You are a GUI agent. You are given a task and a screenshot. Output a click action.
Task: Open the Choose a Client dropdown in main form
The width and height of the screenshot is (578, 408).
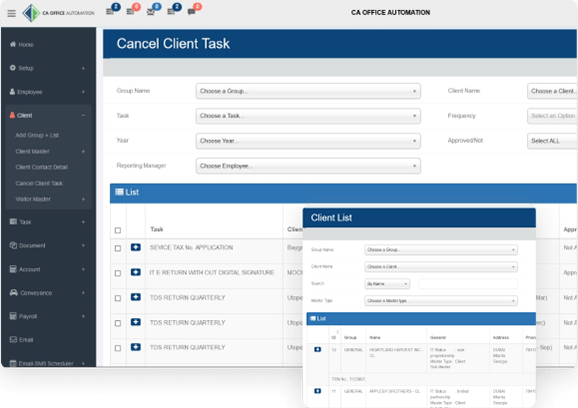tap(552, 91)
